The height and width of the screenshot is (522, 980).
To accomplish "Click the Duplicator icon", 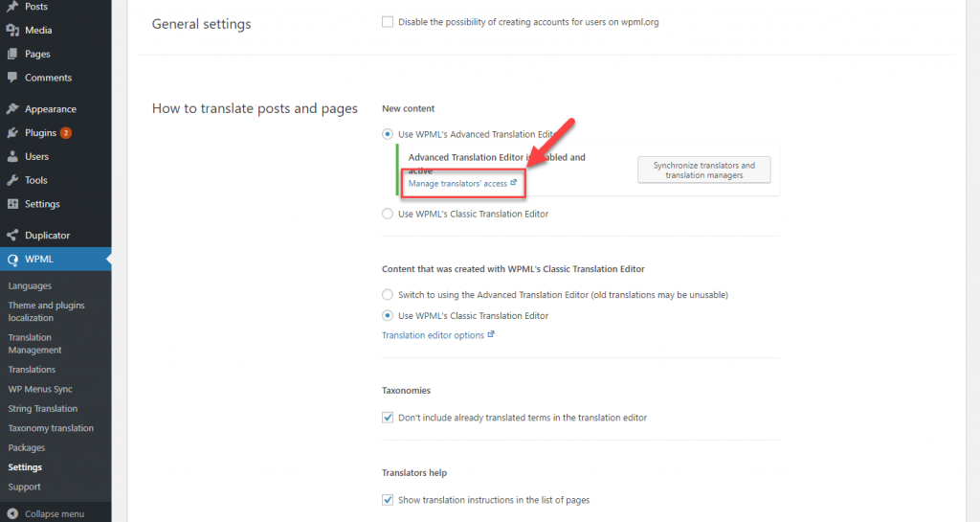I will click(12, 235).
